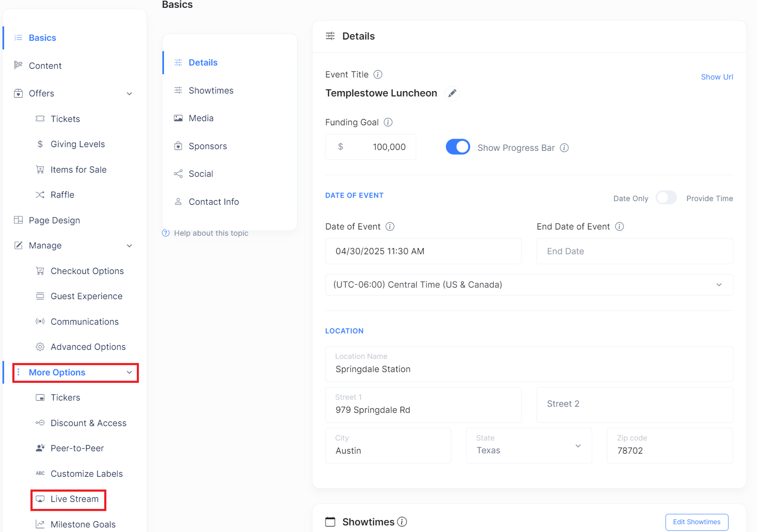Click the Items for Sale cart icon

[40, 169]
